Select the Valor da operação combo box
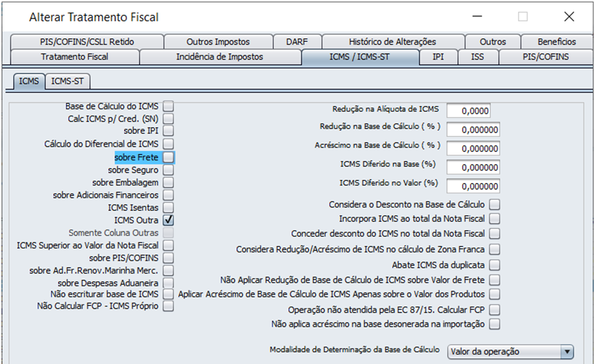The height and width of the screenshot is (364, 596). coord(510,352)
